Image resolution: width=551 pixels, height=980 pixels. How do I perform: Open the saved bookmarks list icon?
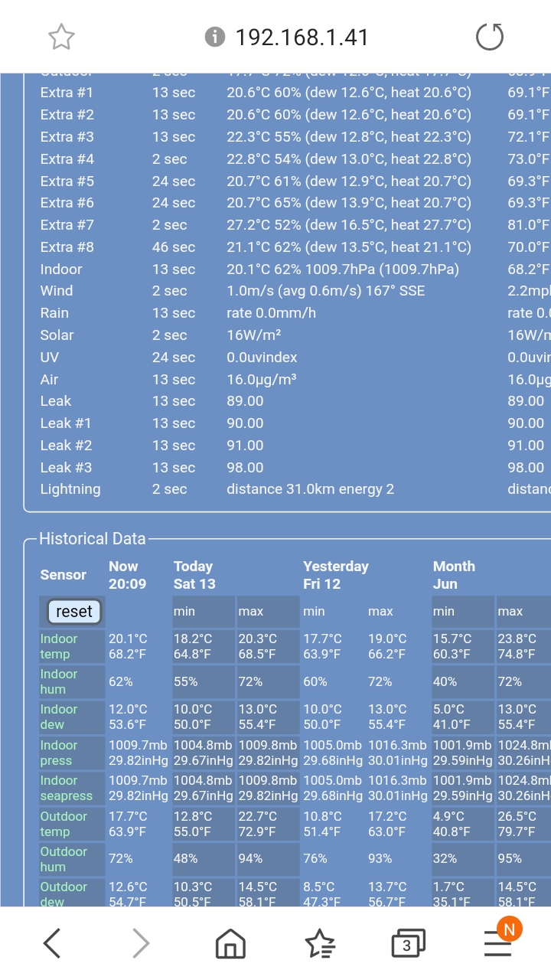click(319, 944)
